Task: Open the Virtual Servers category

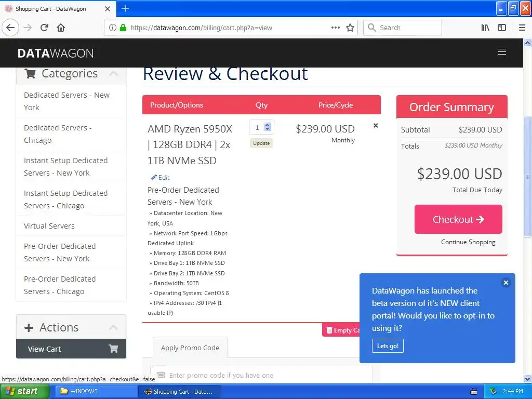Action: coord(71,226)
